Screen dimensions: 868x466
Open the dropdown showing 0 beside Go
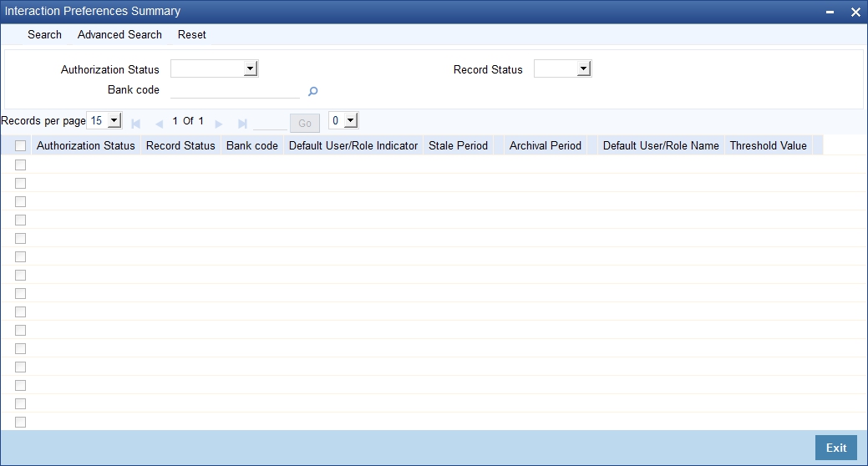pos(343,120)
